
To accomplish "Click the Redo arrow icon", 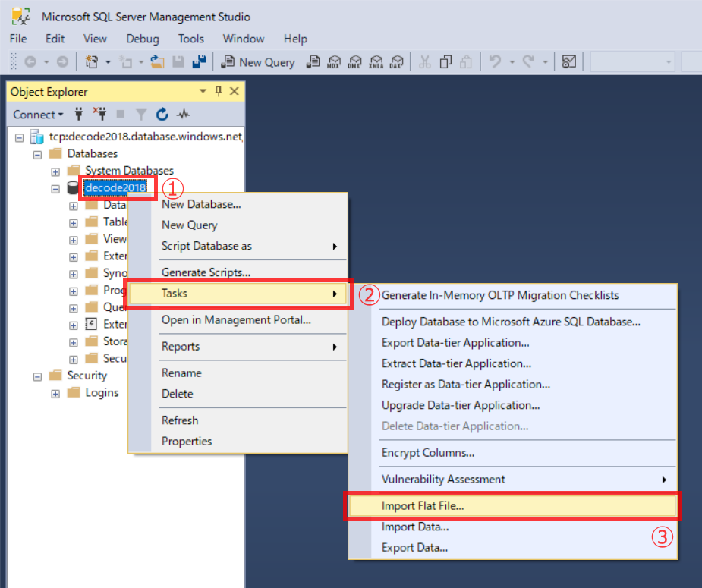I will [529, 61].
